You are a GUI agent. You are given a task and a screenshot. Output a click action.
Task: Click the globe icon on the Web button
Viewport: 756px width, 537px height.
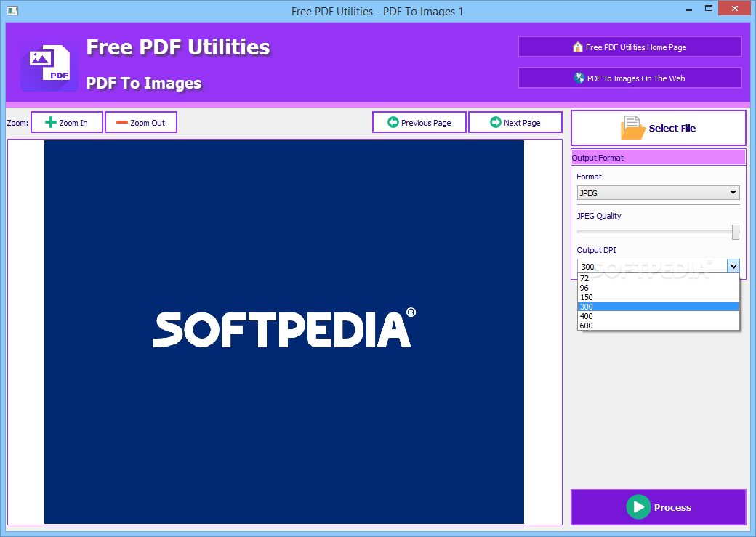(579, 78)
